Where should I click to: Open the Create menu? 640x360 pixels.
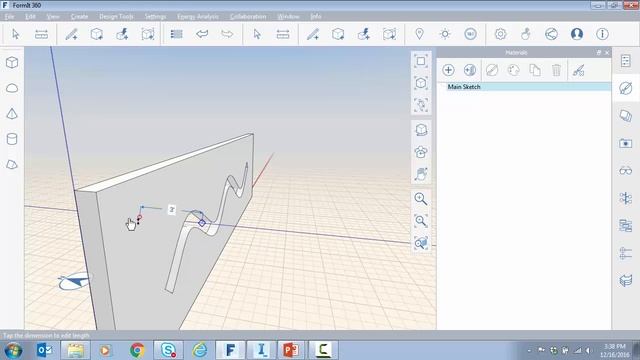[79, 16]
